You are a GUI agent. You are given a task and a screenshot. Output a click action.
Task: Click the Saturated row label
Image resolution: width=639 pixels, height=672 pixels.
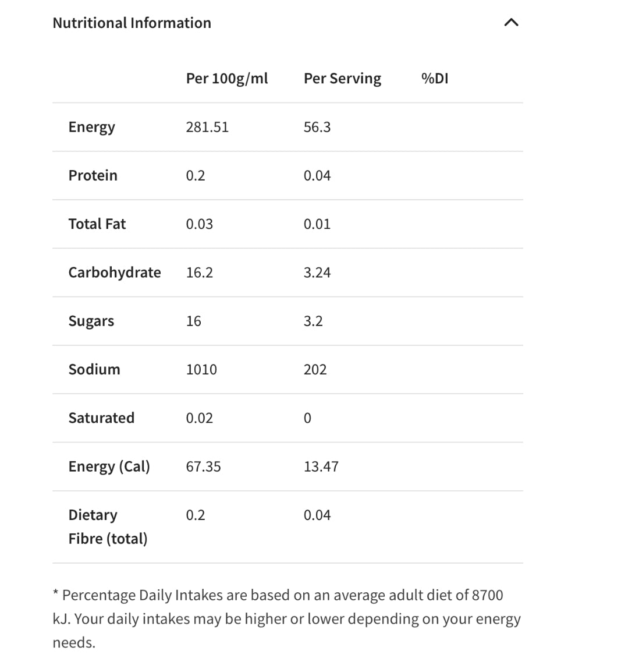(x=101, y=418)
